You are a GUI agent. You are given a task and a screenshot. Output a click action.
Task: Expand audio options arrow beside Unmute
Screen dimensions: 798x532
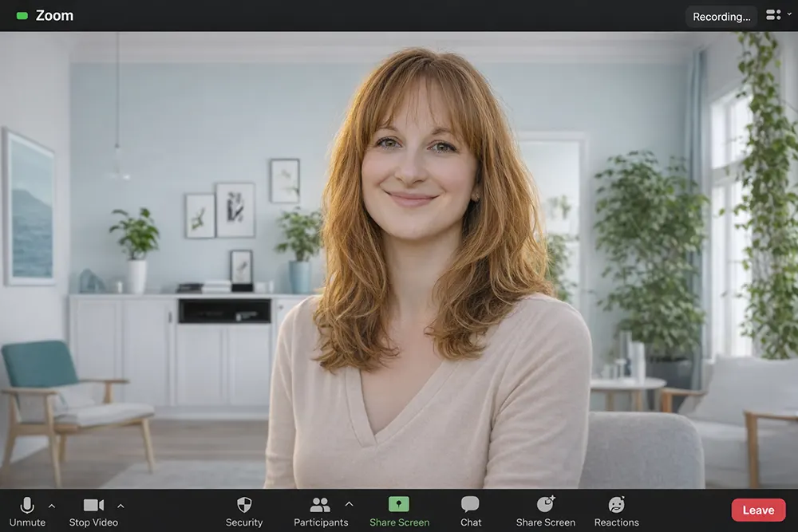[52, 505]
